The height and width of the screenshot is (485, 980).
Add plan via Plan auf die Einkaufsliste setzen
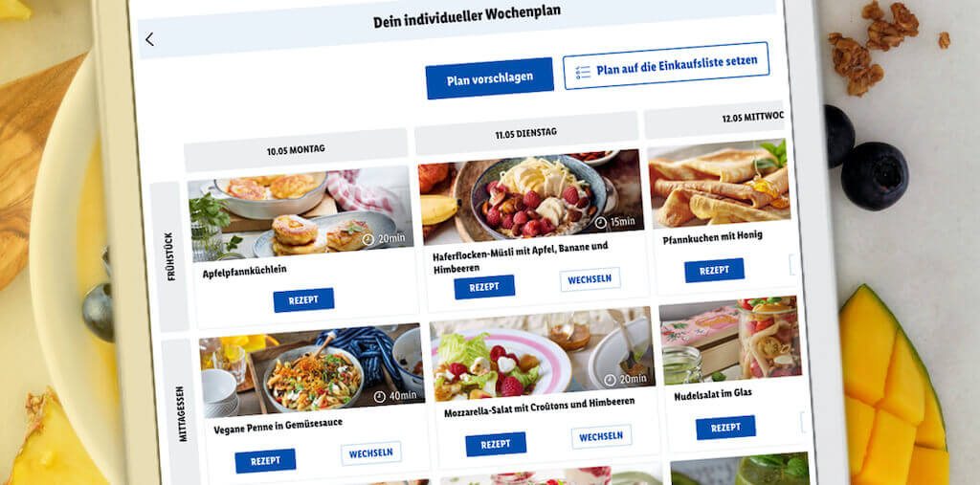click(x=666, y=66)
